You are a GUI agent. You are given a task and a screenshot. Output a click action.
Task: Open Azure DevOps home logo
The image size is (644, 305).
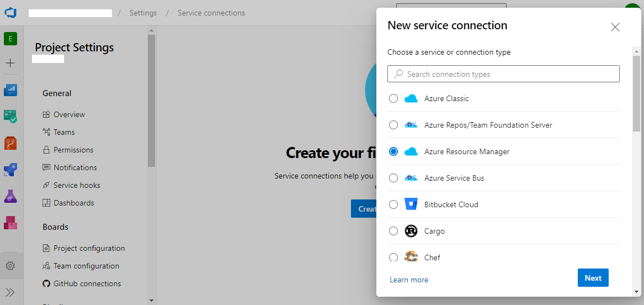pos(10,13)
